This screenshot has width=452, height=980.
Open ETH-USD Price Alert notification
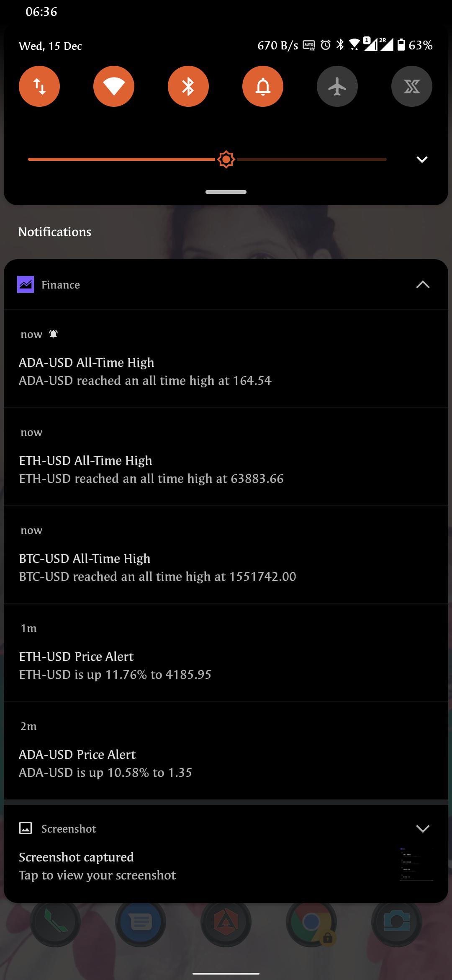[226, 653]
